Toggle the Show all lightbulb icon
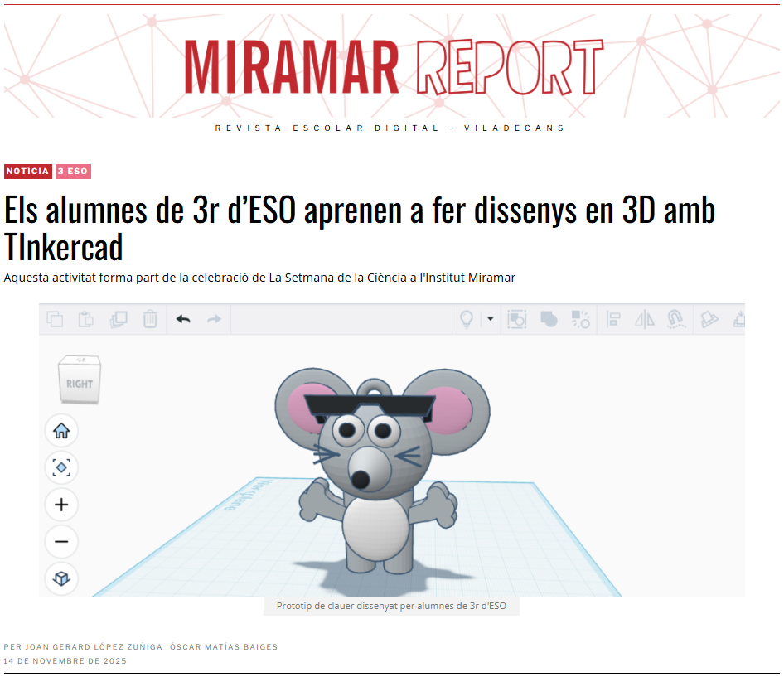Viewport: 784px width, 677px height. (x=467, y=319)
